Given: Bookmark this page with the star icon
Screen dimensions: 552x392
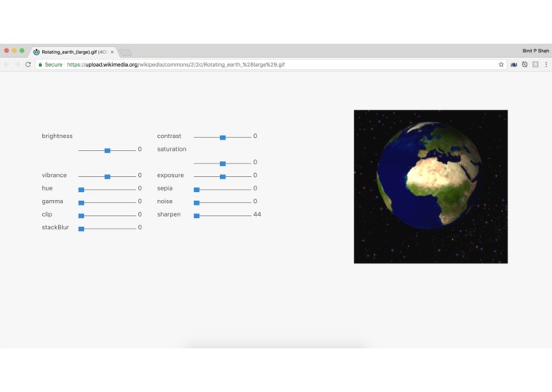Looking at the screenshot, I should point(501,64).
